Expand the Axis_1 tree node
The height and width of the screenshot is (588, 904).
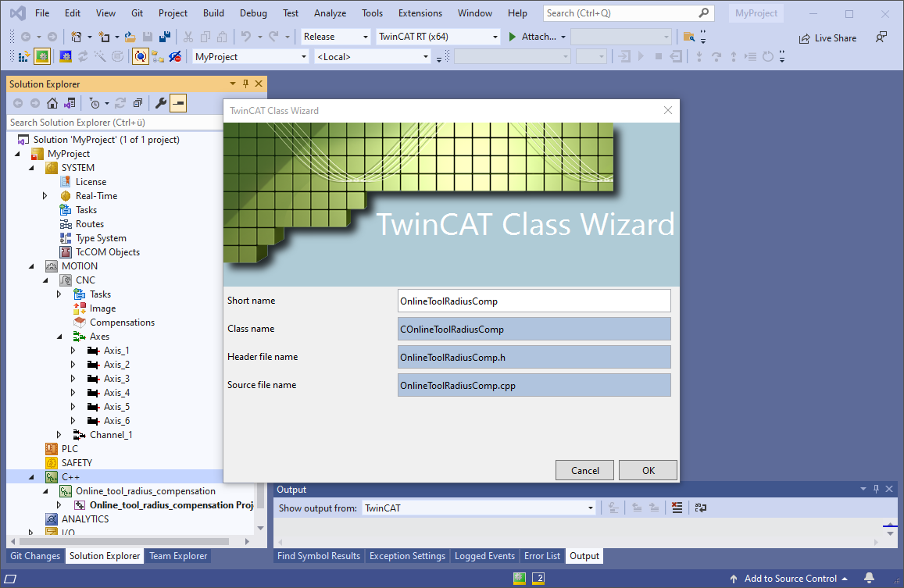click(73, 350)
